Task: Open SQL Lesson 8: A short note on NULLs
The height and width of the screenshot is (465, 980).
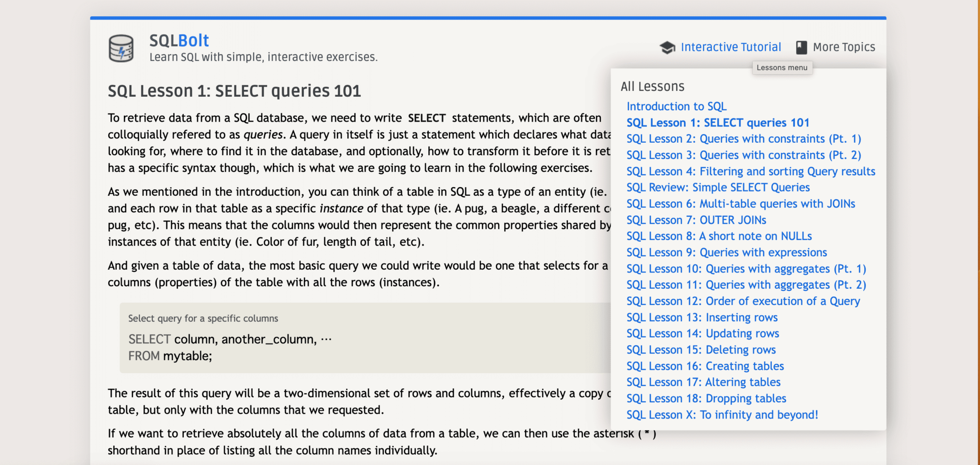Action: click(x=719, y=236)
